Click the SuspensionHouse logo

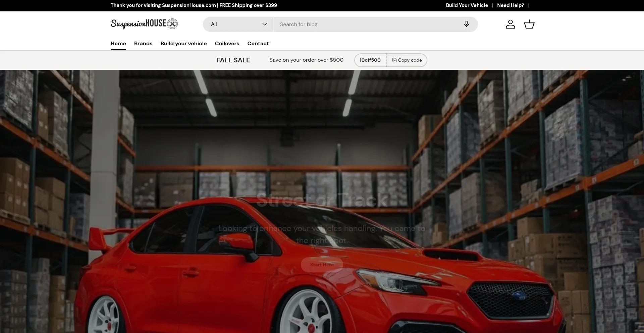(144, 24)
